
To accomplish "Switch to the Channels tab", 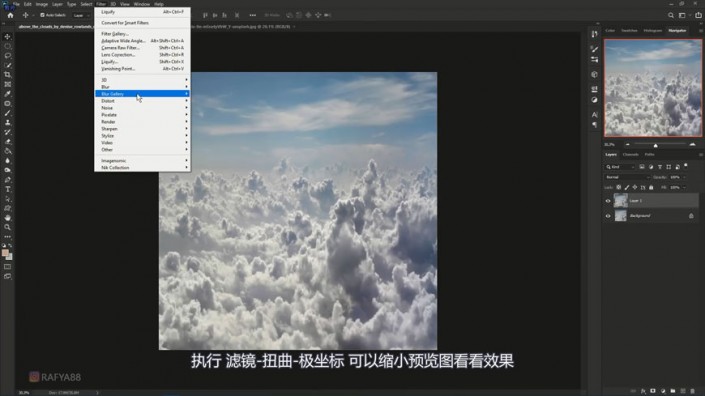I will click(x=630, y=155).
